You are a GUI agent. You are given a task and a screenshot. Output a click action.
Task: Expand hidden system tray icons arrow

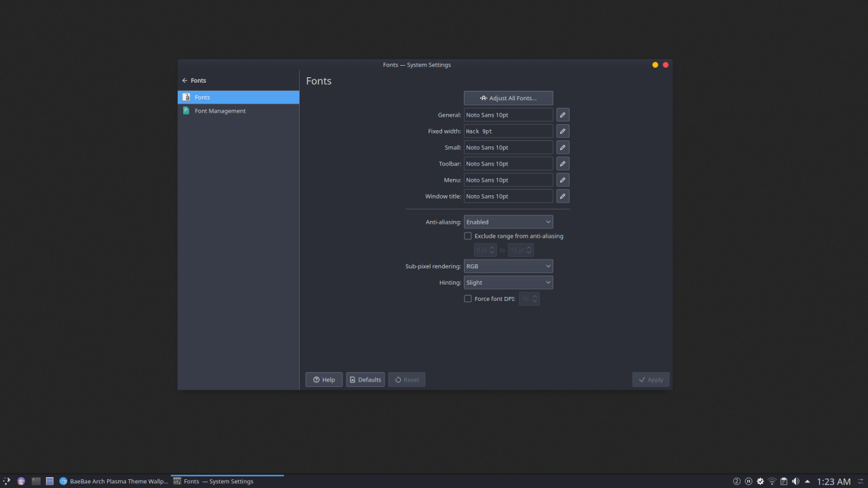pyautogui.click(x=807, y=481)
